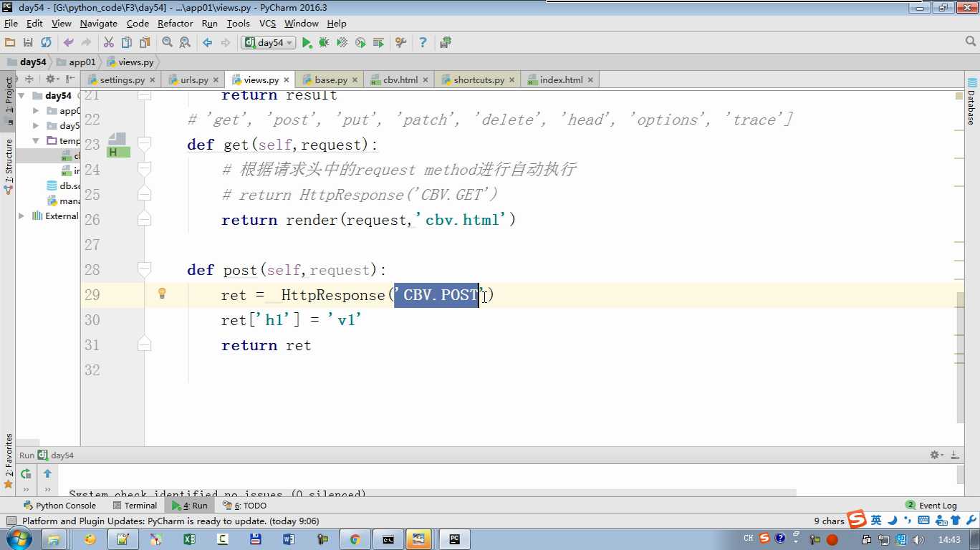The height and width of the screenshot is (550, 980).
Task: Click the rightmost main toolbar icon
Action: (x=445, y=43)
